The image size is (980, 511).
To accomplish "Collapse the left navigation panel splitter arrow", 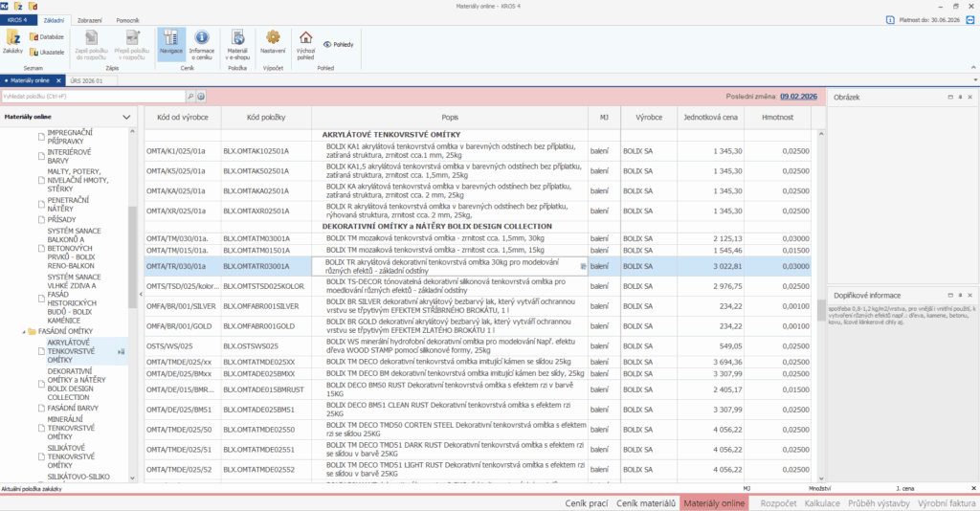I will point(141,294).
